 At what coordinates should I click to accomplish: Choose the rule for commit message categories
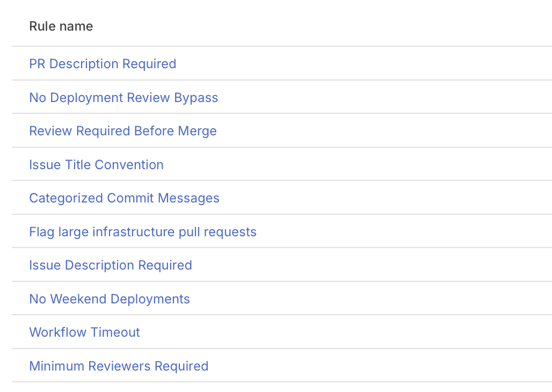point(124,198)
